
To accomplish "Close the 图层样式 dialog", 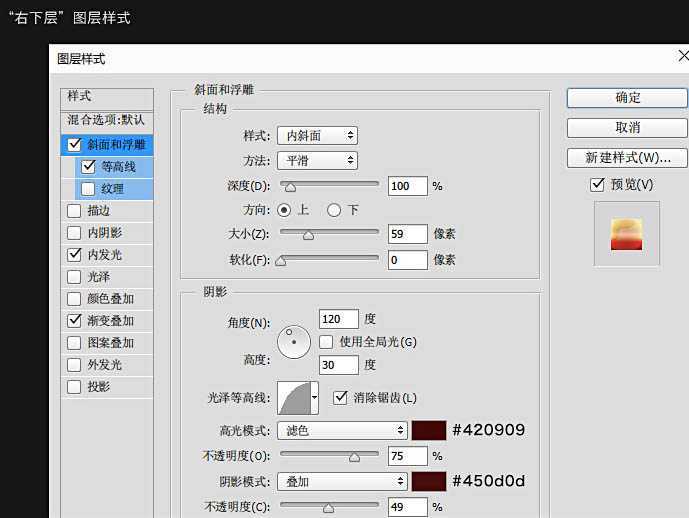I will pos(683,56).
